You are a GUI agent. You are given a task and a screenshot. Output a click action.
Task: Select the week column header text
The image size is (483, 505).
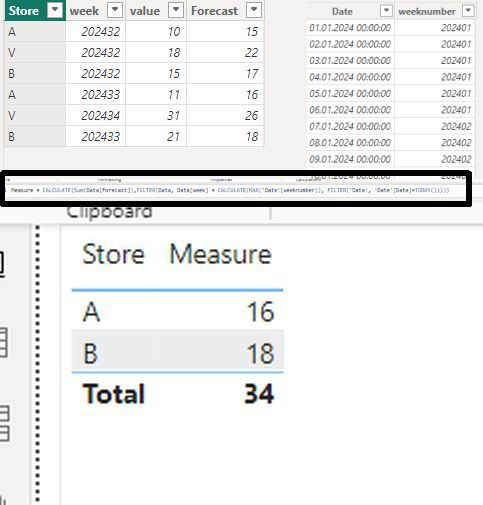click(84, 11)
